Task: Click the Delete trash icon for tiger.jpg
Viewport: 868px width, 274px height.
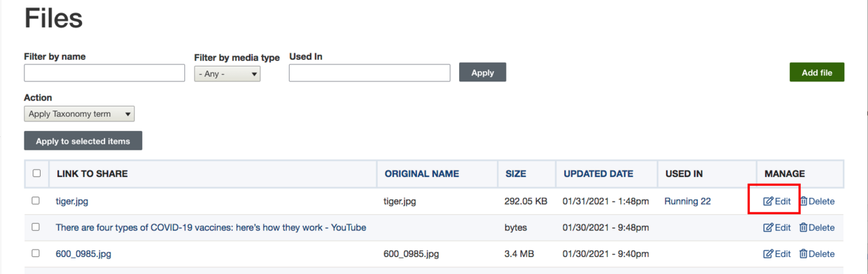Action: [804, 201]
